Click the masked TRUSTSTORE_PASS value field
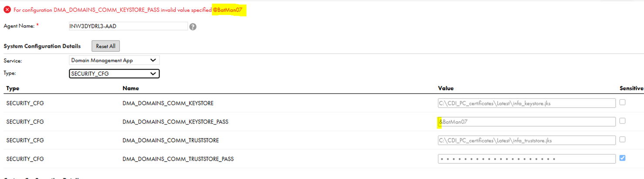This screenshot has width=644, height=179. pyautogui.click(x=527, y=159)
